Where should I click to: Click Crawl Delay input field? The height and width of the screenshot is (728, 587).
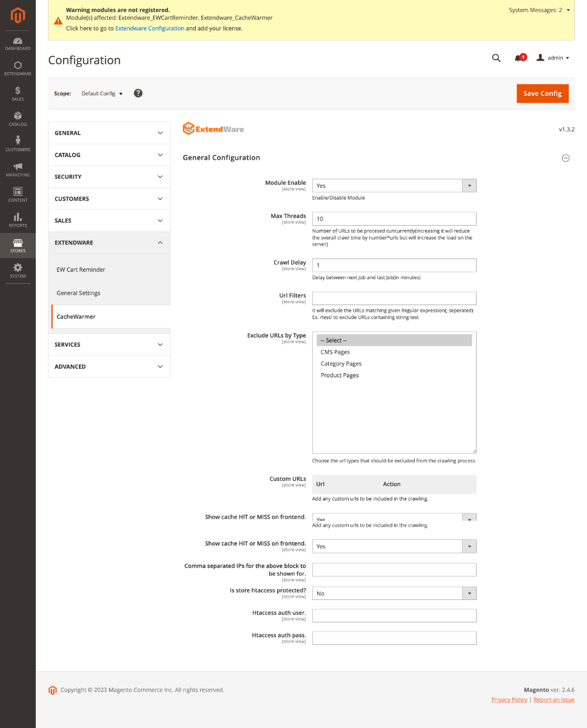[394, 265]
